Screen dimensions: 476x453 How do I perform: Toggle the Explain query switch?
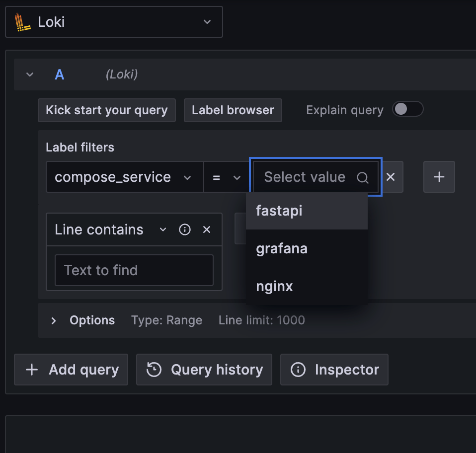click(x=407, y=110)
